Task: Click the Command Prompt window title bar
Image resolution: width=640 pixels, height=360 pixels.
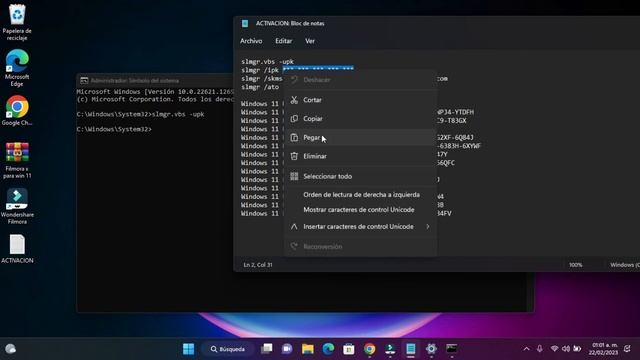Action: point(155,80)
